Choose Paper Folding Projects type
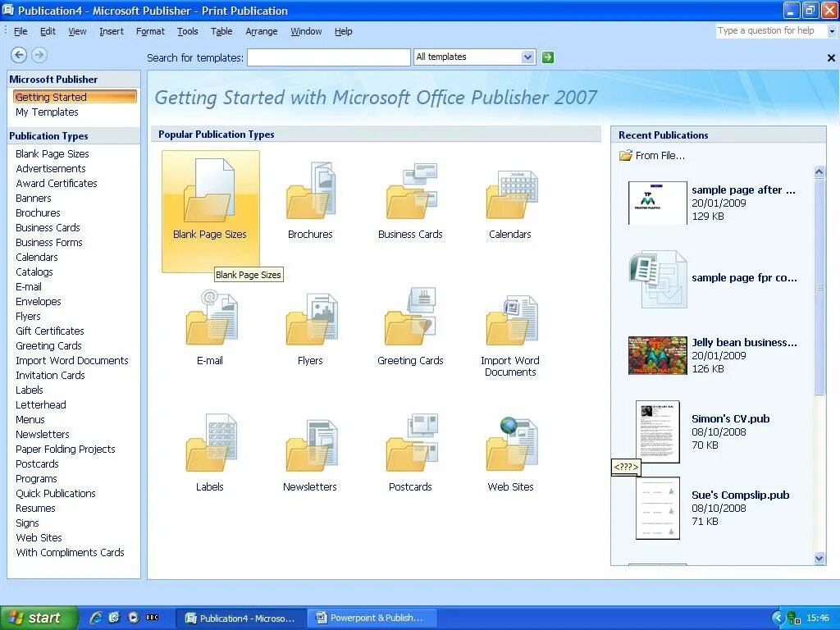 (x=66, y=449)
